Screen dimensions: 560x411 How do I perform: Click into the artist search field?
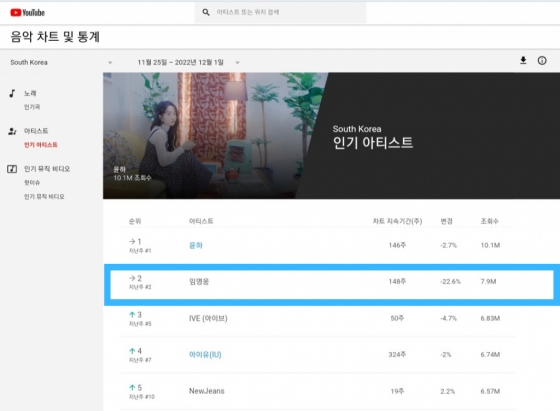(280, 12)
